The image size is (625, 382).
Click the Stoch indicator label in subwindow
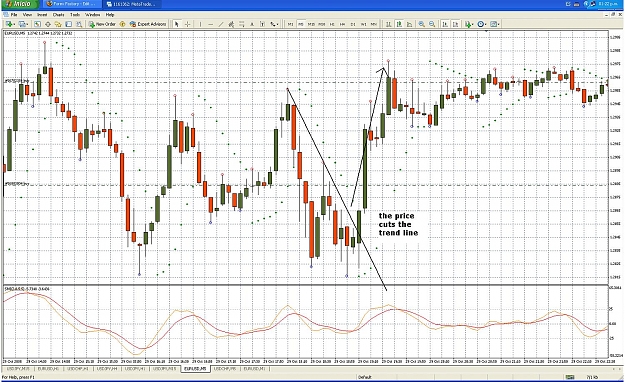27,288
